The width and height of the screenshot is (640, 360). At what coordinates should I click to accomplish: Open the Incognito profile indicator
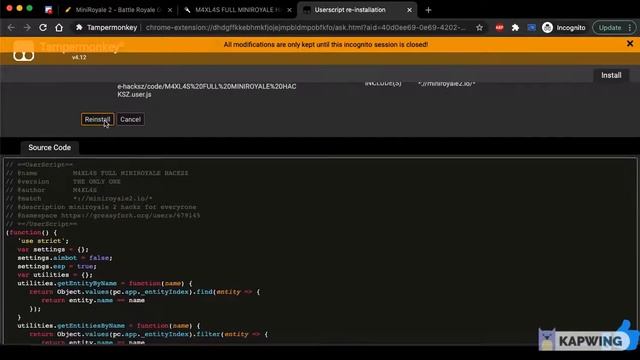click(564, 28)
